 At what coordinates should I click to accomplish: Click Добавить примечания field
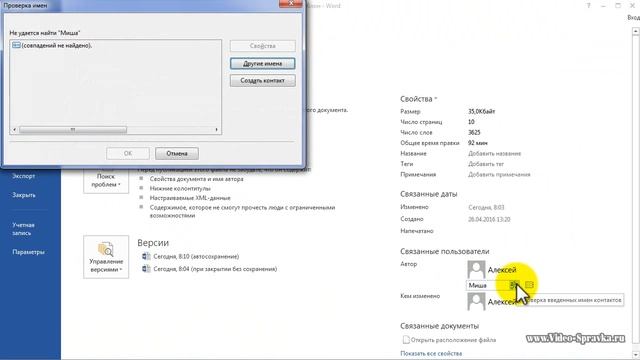(499, 174)
